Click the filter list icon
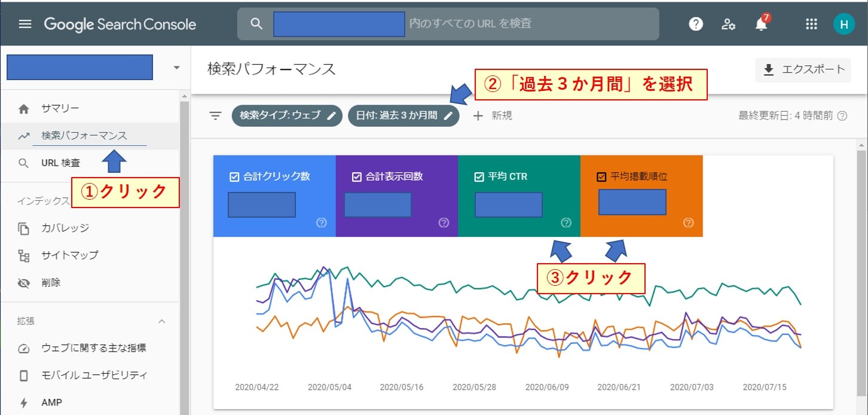 (215, 115)
